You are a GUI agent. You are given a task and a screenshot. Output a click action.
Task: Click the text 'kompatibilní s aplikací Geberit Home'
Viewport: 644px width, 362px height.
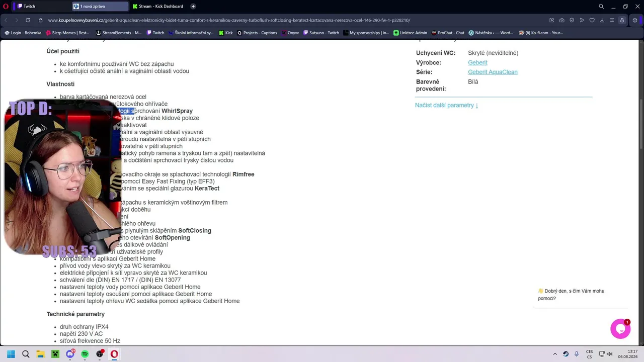(108, 259)
